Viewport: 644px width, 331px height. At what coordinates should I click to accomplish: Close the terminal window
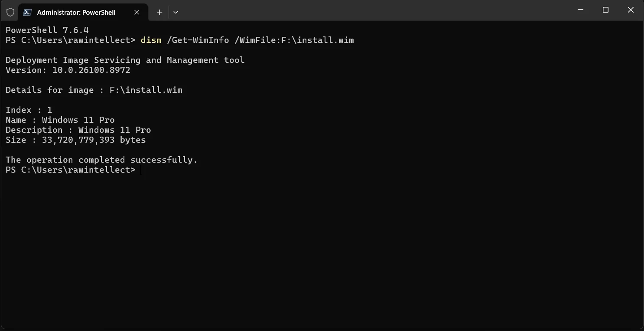pos(631,10)
